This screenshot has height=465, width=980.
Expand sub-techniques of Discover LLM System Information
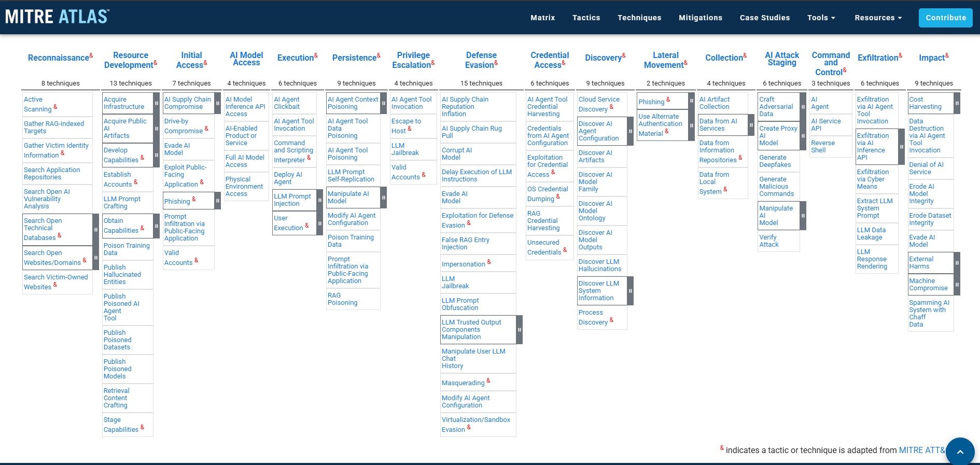[630, 291]
